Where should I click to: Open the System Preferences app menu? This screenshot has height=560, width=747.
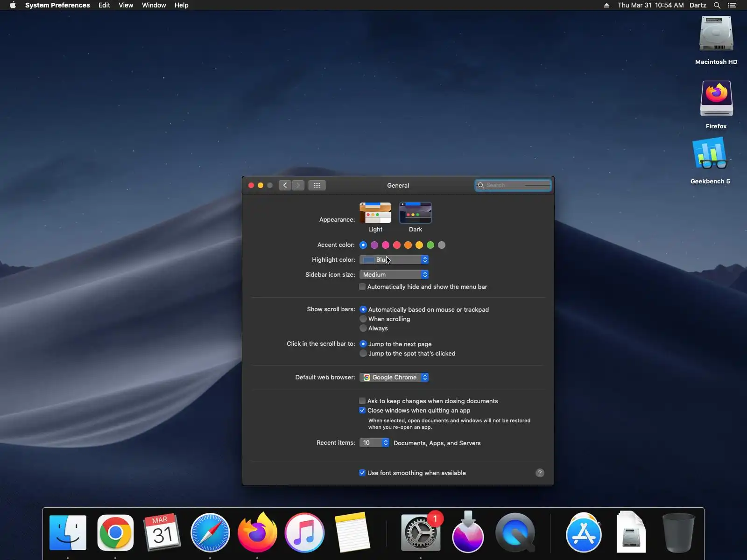57,5
